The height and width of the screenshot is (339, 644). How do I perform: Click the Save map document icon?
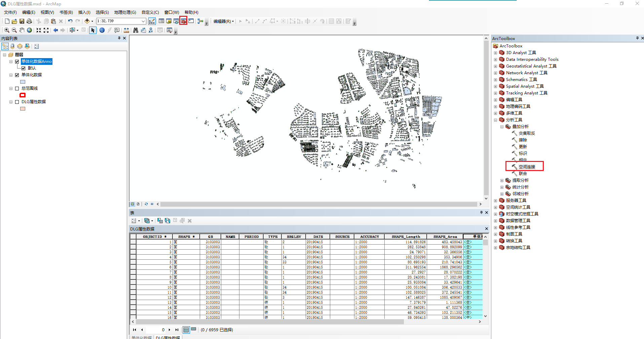pos(22,21)
